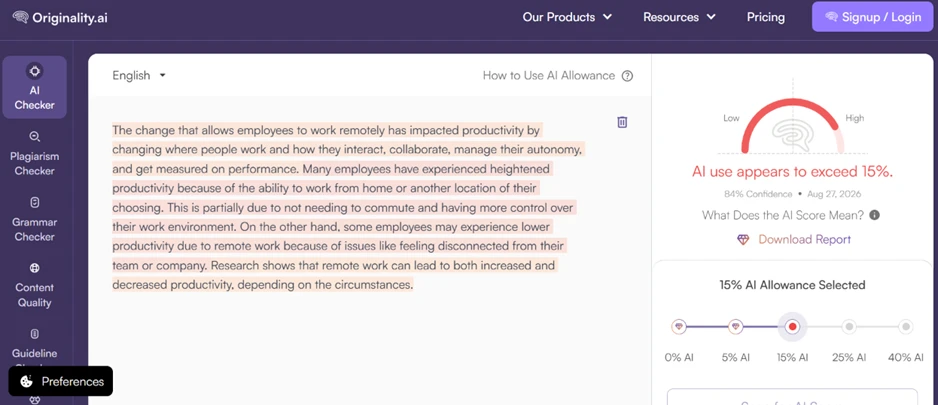Choose the 40% AI allowance point
938x405 pixels.
coord(906,327)
